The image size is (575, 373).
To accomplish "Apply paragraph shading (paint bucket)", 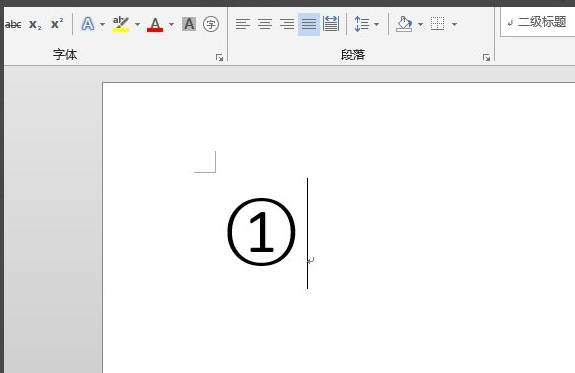I will point(404,24).
